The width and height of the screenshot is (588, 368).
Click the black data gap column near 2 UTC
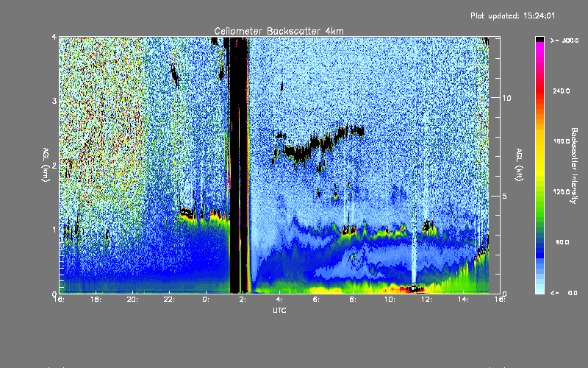click(238, 165)
